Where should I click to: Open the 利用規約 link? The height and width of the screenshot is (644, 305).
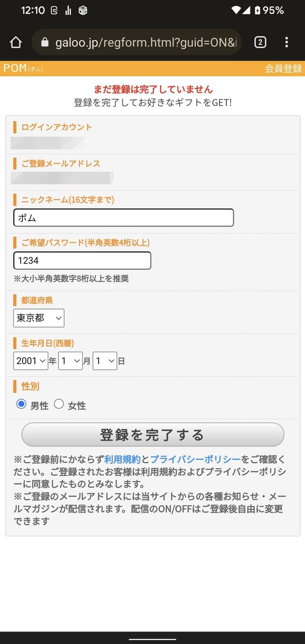pyautogui.click(x=122, y=460)
